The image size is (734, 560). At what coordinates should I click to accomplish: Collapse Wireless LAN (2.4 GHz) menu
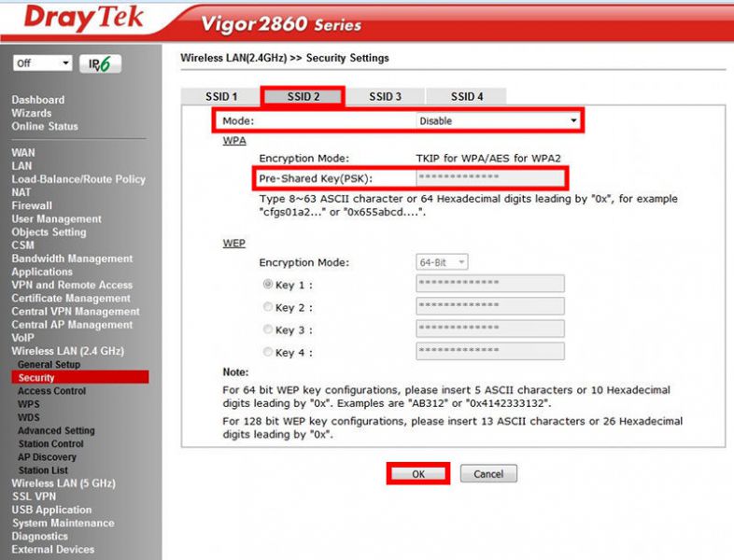pos(68,351)
